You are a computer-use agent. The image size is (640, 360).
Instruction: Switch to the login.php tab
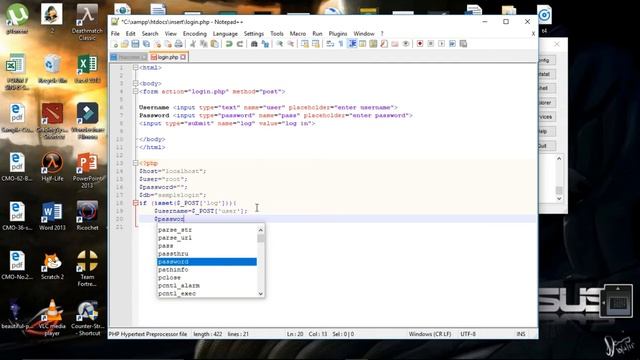(x=168, y=57)
